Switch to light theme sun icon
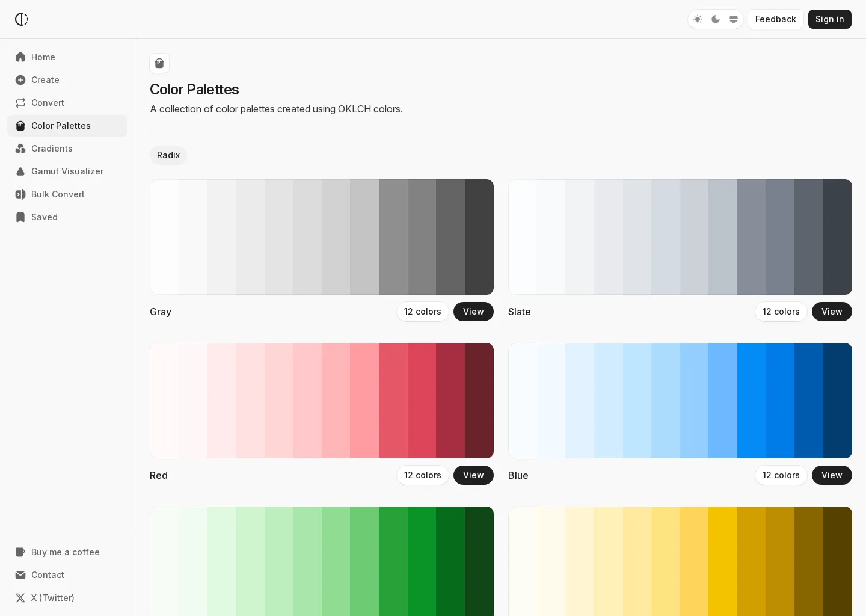Image resolution: width=866 pixels, height=616 pixels. coord(698,19)
